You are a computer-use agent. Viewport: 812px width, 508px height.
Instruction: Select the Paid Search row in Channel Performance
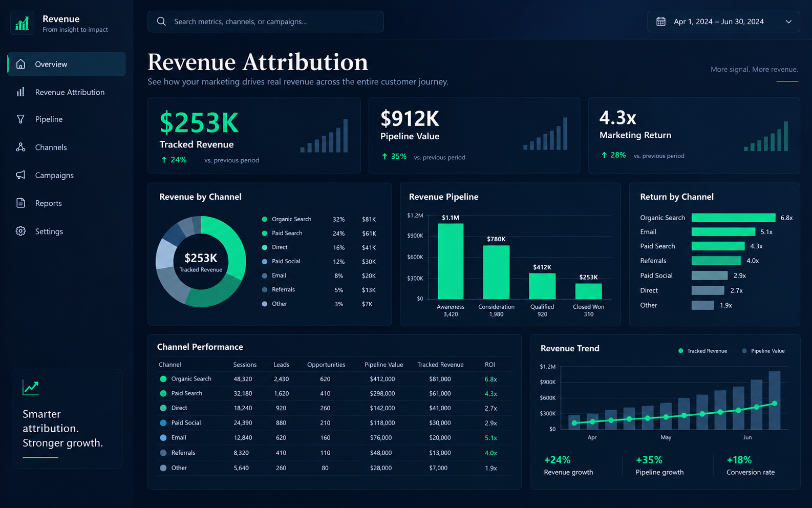[x=335, y=393]
